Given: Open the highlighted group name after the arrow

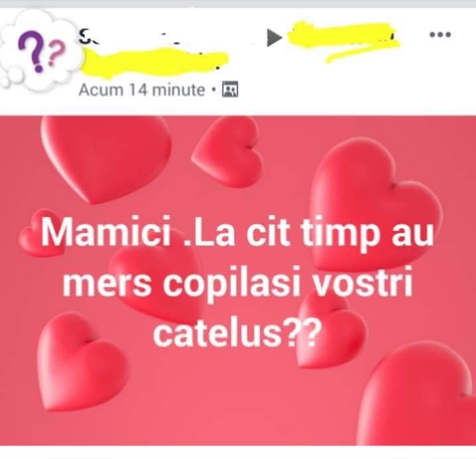Looking at the screenshot, I should coord(343,41).
